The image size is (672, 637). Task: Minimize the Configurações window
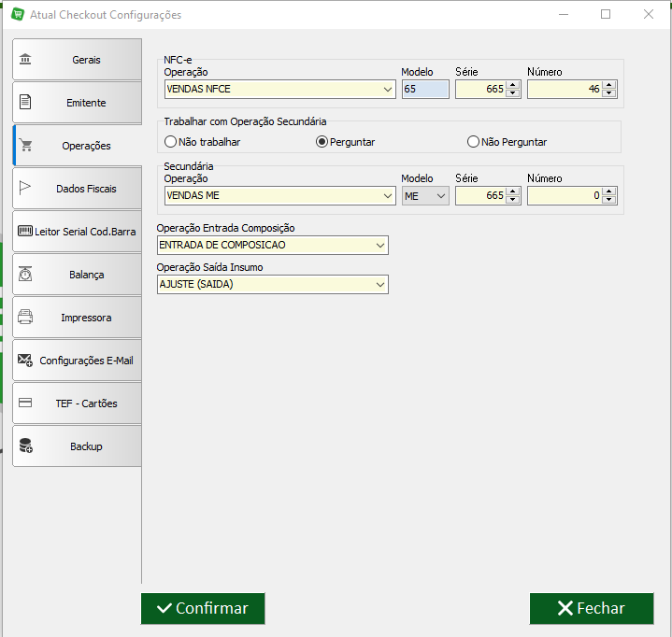(x=564, y=15)
